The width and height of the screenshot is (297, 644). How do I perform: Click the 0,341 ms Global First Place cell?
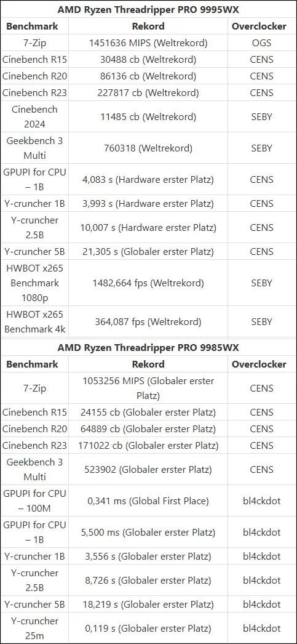[148, 501]
